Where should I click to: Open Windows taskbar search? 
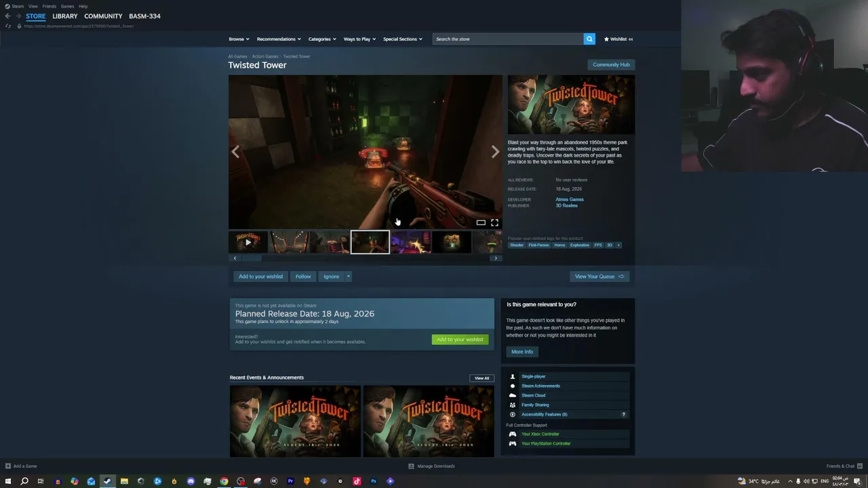click(24, 481)
